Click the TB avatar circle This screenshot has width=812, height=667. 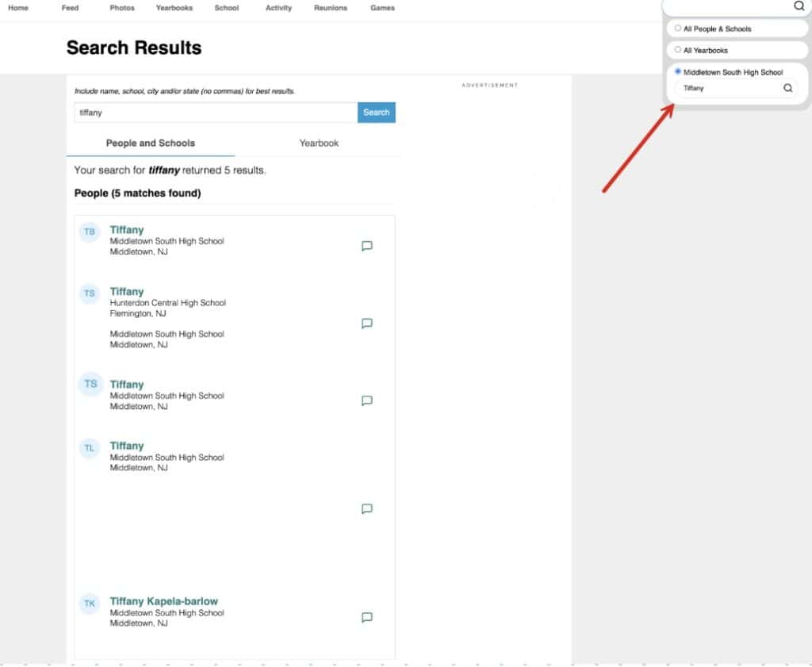tap(90, 232)
